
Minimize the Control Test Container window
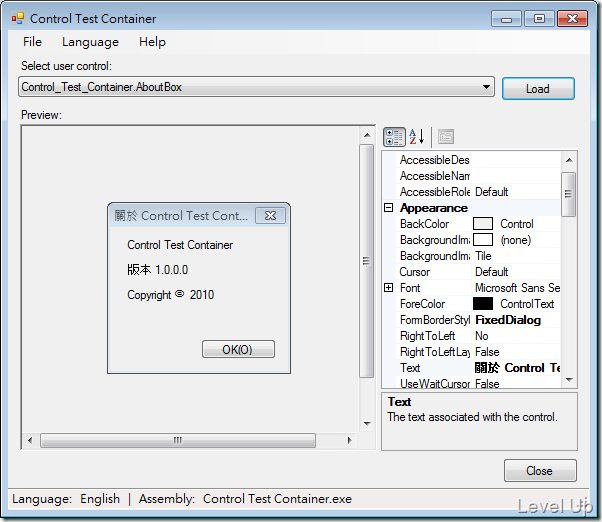[506, 19]
